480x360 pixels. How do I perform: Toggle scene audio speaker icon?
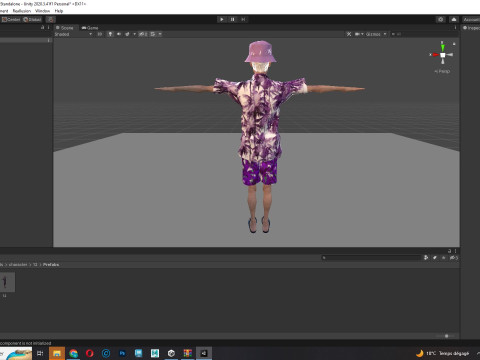tap(119, 34)
